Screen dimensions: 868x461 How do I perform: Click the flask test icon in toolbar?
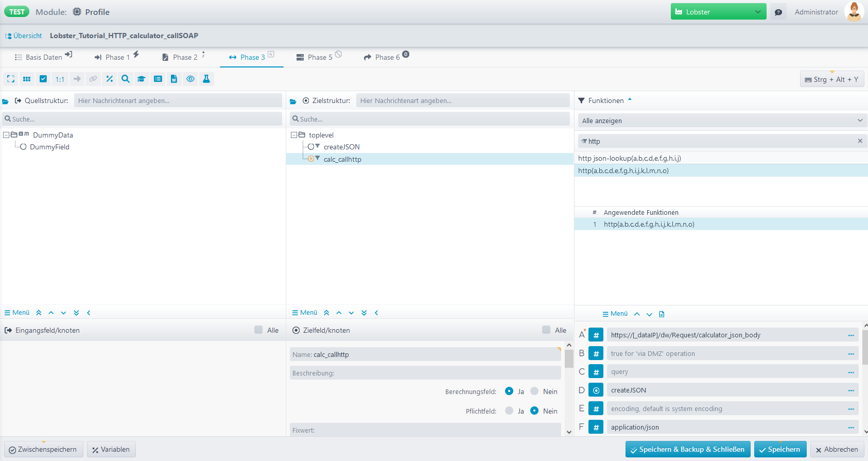[x=206, y=79]
